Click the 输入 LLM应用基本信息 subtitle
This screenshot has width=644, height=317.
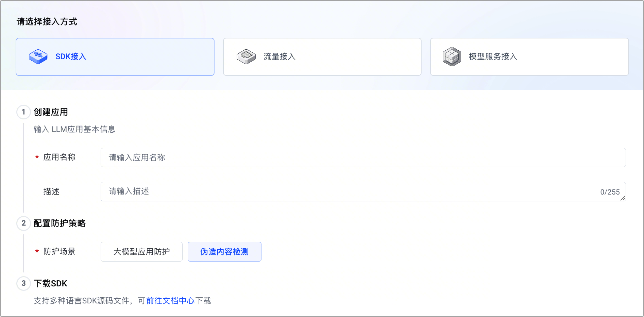coord(74,129)
